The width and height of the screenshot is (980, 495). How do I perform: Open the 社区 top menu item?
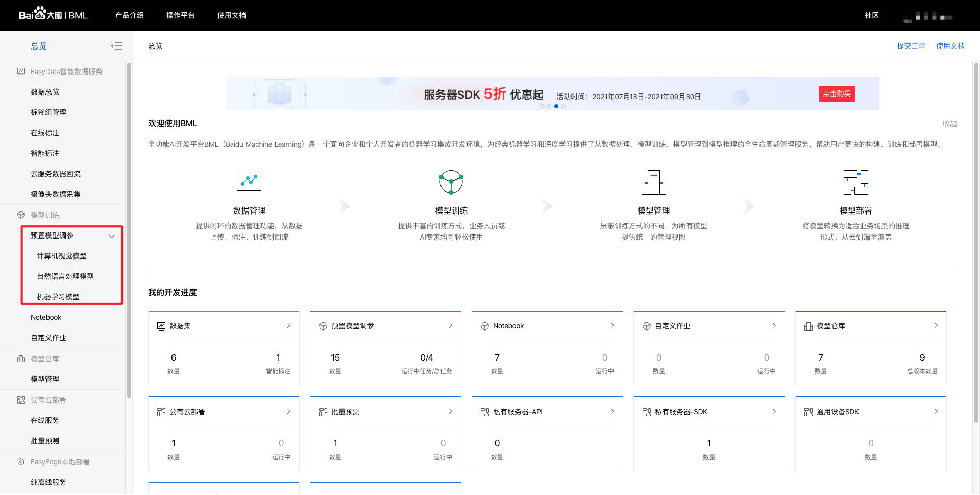click(x=872, y=15)
